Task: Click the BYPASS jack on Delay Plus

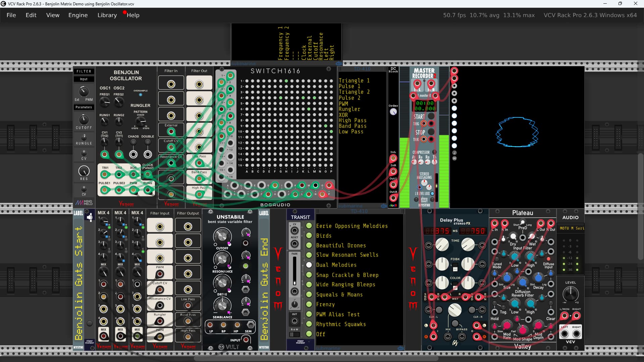Action: click(462, 336)
